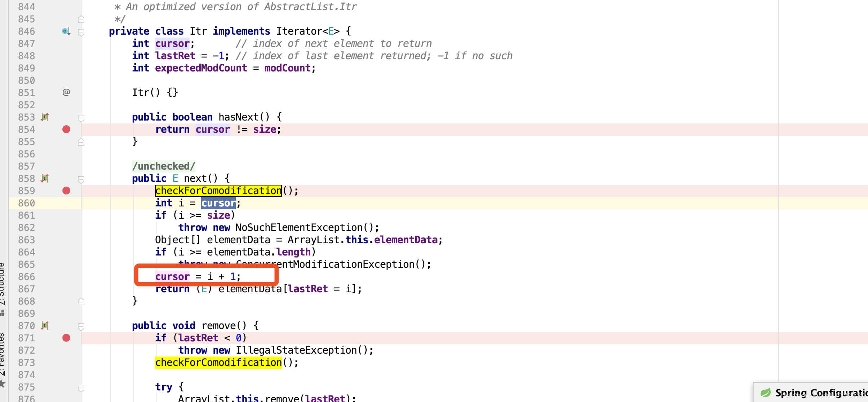This screenshot has height=402, width=868.
Task: Toggle the breakpoint on line 859
Action: (x=66, y=191)
